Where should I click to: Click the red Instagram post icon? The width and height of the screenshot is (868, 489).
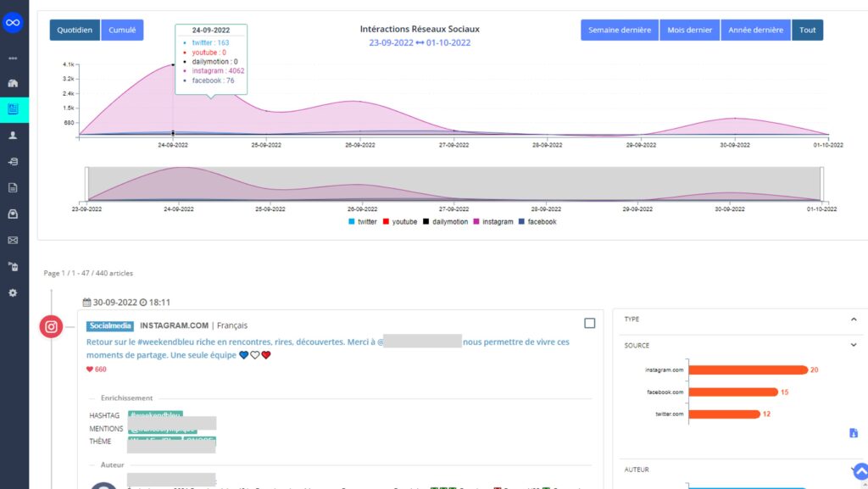click(52, 327)
